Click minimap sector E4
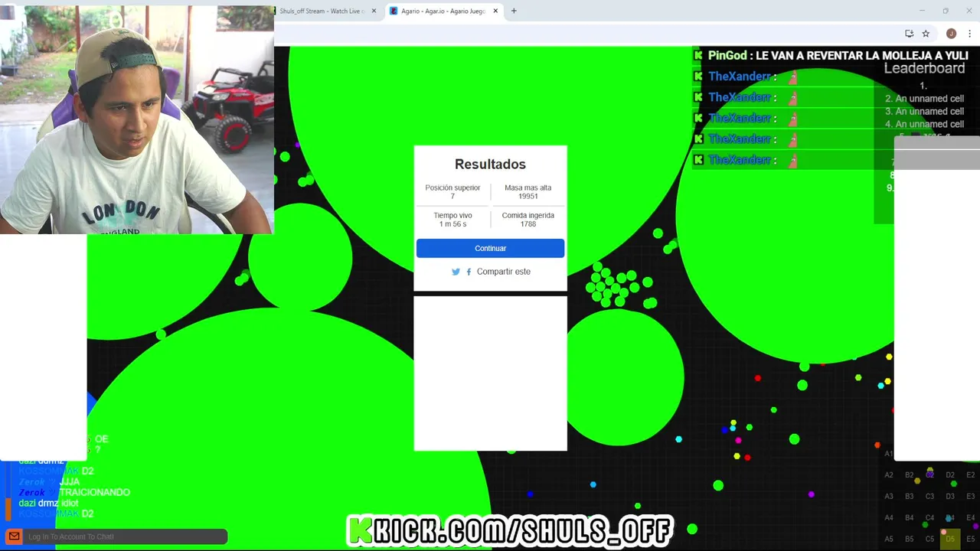980x551 pixels. point(971,517)
